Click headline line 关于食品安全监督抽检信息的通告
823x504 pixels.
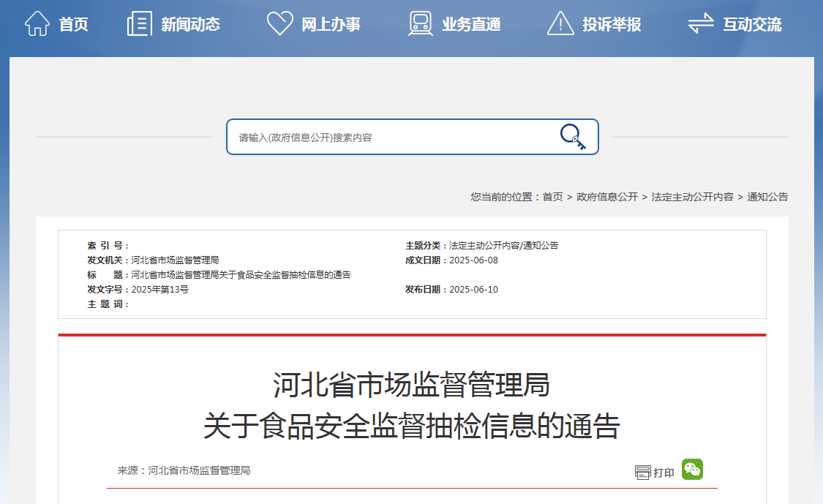(411, 426)
